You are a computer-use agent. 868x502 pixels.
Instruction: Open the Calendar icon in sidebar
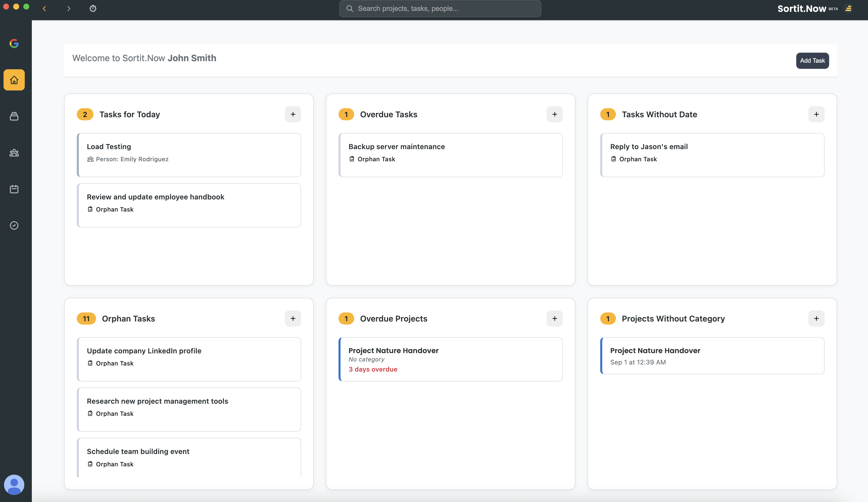point(14,189)
